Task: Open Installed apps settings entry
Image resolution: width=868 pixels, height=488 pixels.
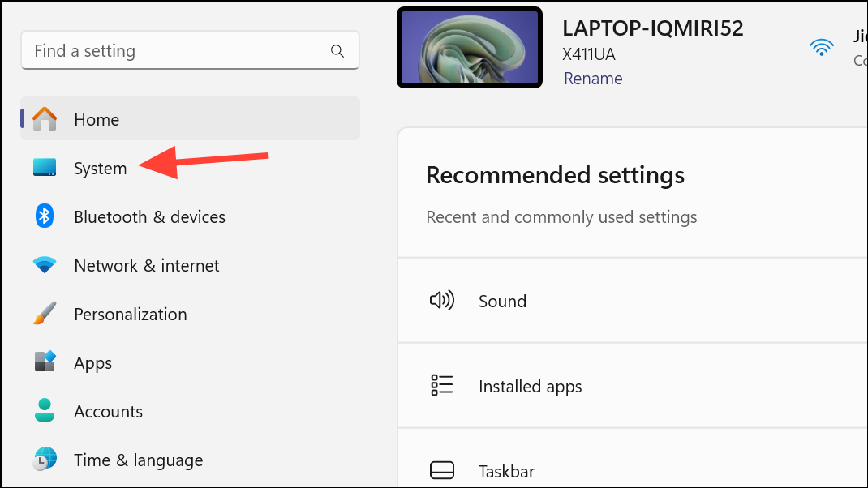Action: pyautogui.click(x=530, y=386)
